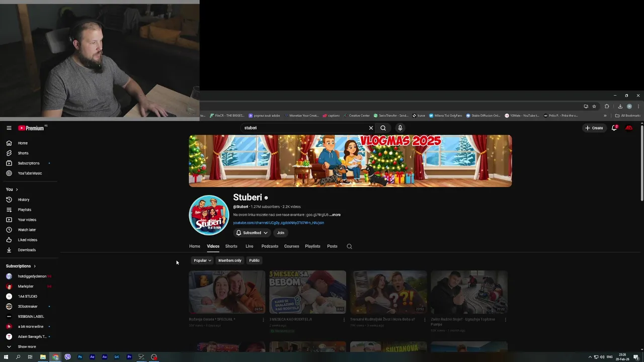
Task: Open Shorts in the sidebar
Action: [23, 153]
